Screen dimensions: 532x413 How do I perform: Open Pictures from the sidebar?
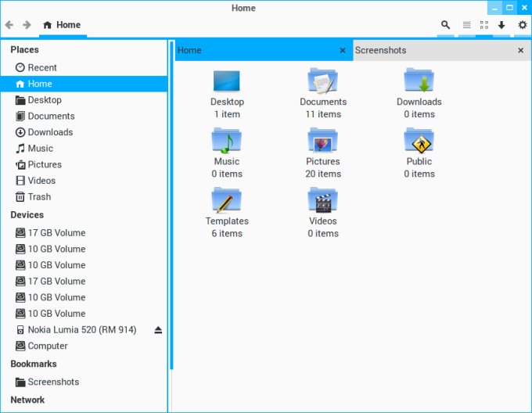(84, 164)
